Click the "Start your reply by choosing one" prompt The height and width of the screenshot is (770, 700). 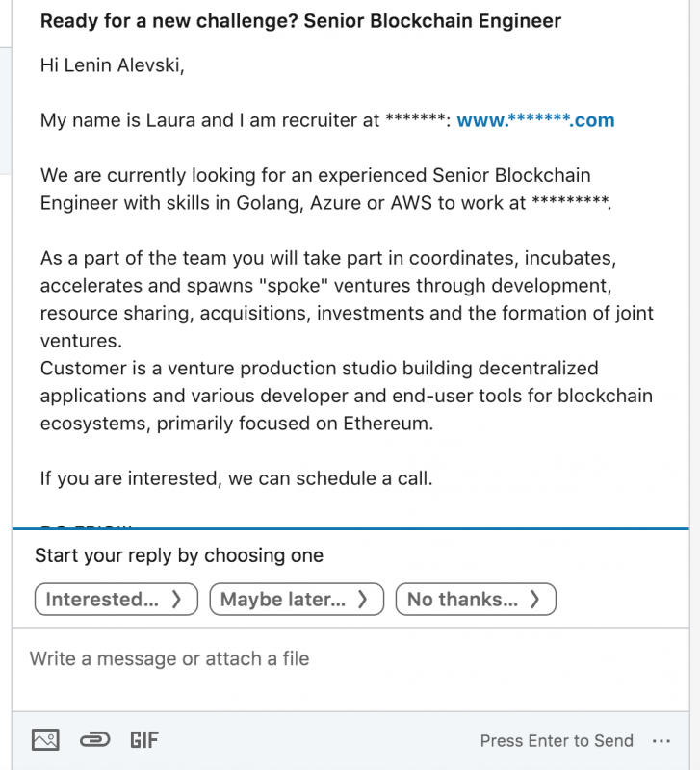[179, 555]
